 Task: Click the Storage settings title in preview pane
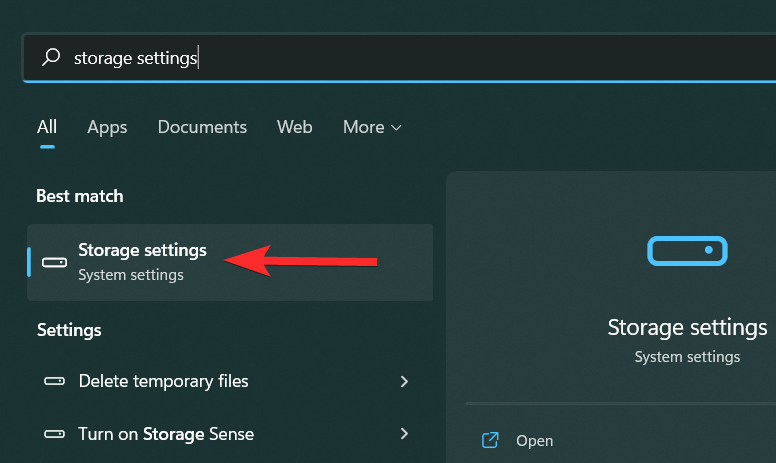pyautogui.click(x=688, y=328)
